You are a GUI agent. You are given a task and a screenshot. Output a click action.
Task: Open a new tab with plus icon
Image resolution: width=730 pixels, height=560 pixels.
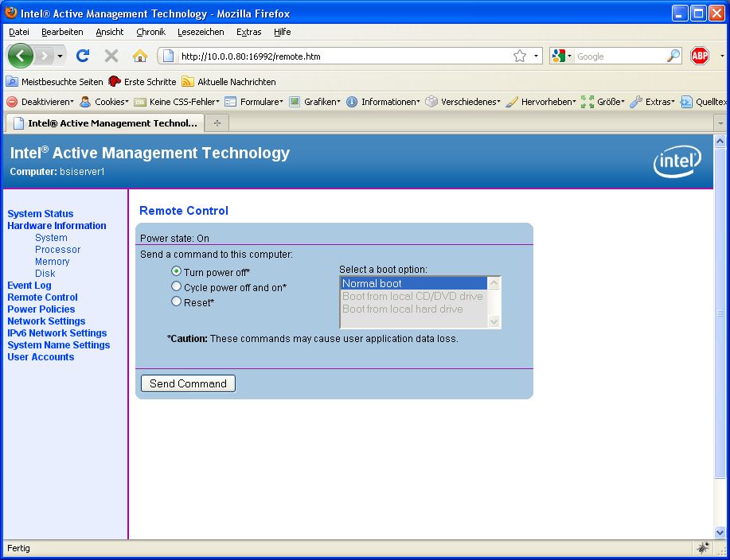pos(217,123)
